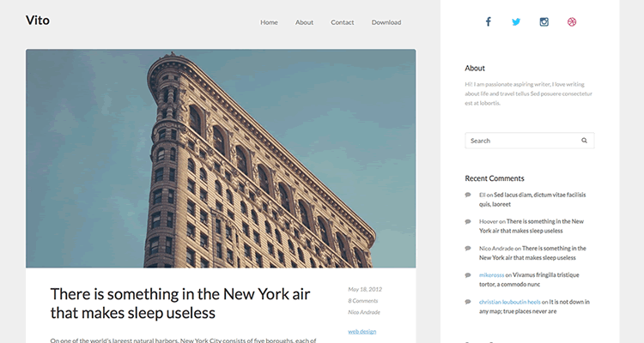Click the Vito site logo

38,21
